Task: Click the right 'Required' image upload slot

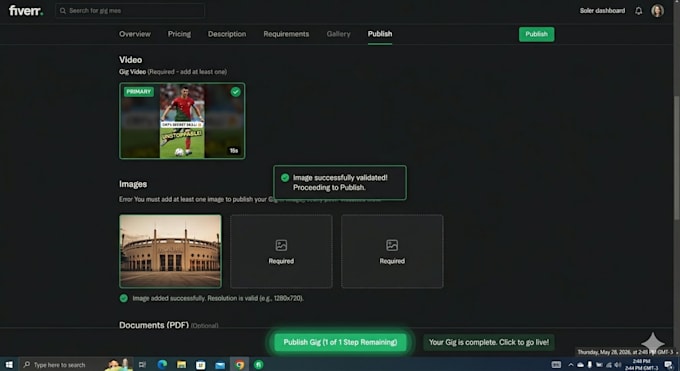Action: tap(392, 251)
